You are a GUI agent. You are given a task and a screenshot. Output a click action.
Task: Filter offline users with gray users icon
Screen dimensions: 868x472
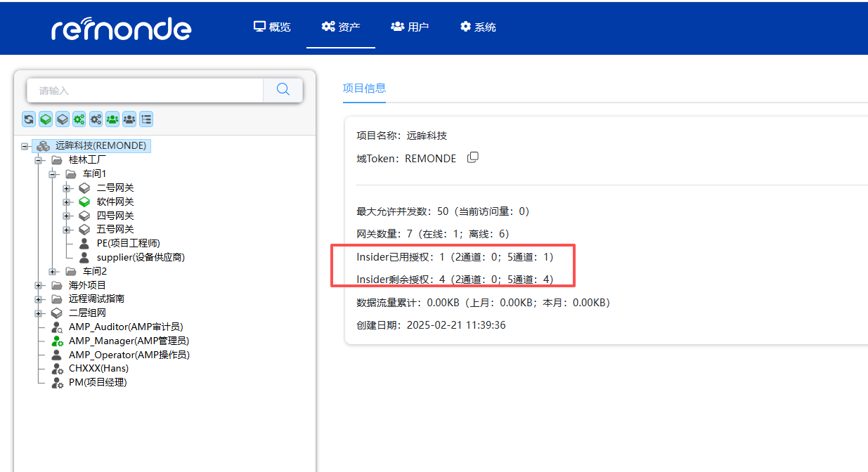pos(129,119)
